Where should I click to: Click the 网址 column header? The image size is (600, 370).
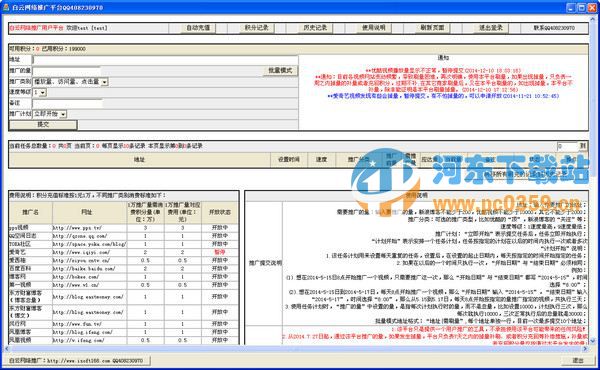click(86, 212)
